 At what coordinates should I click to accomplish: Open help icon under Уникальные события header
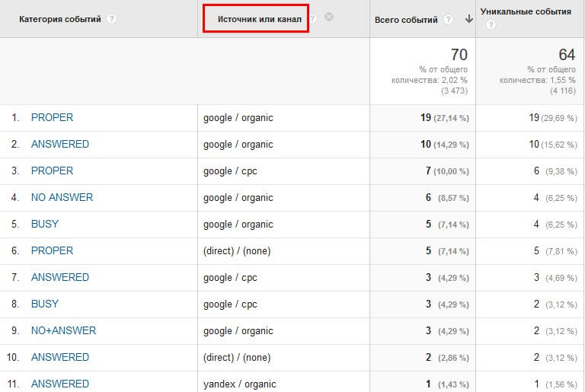(x=491, y=25)
